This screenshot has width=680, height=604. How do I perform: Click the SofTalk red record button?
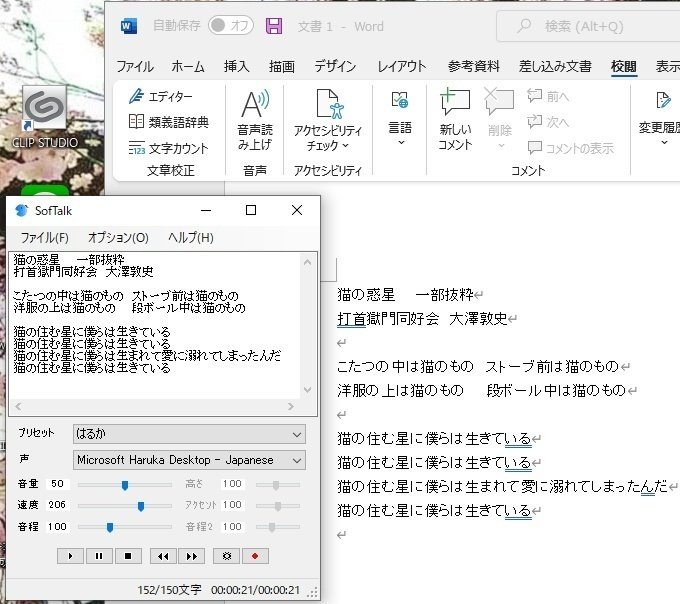255,556
